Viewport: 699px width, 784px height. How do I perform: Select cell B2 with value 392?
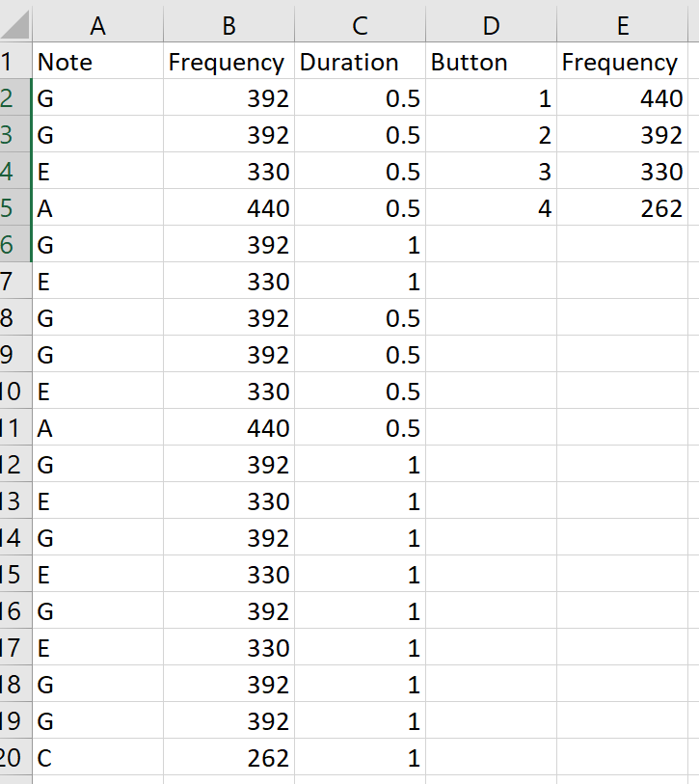tap(229, 97)
